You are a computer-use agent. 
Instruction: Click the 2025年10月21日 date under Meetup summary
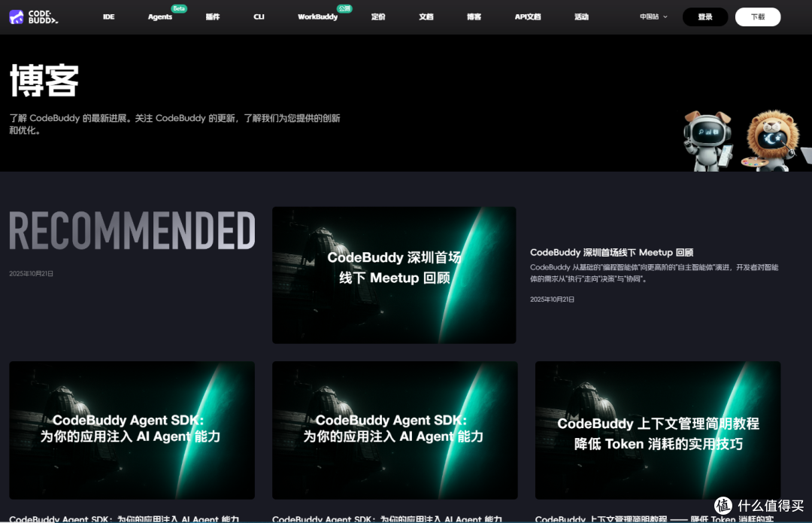(552, 300)
